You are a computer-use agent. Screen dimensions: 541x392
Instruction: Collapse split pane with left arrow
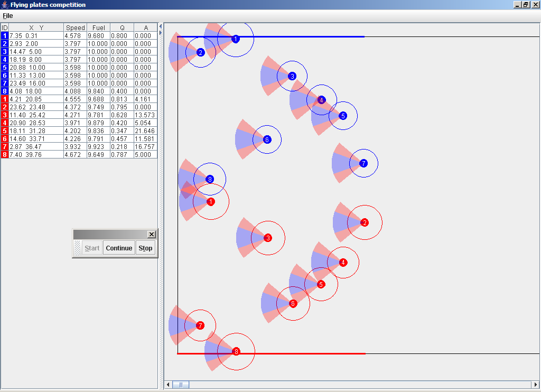(161, 26)
